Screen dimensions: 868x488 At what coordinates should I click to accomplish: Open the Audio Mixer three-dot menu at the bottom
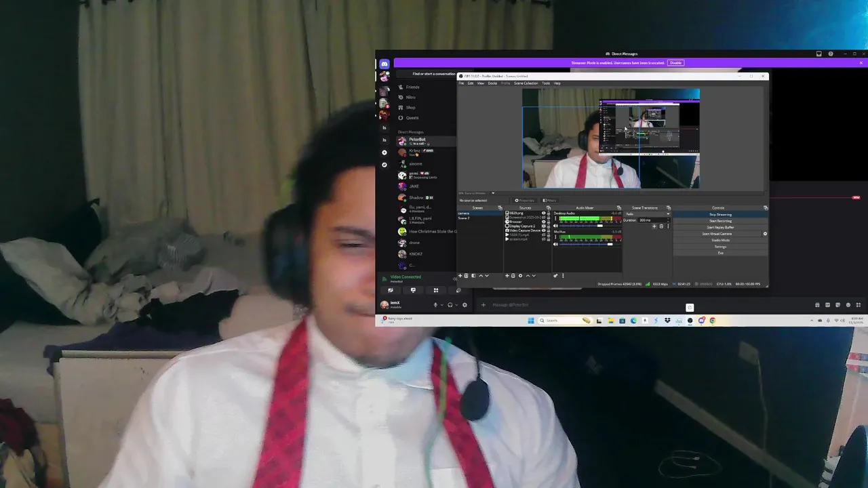(x=563, y=276)
